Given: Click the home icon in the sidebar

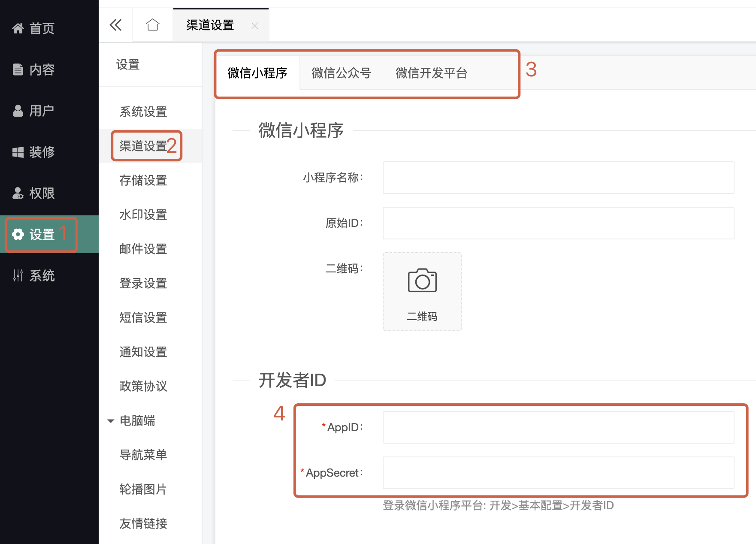Looking at the screenshot, I should [18, 28].
